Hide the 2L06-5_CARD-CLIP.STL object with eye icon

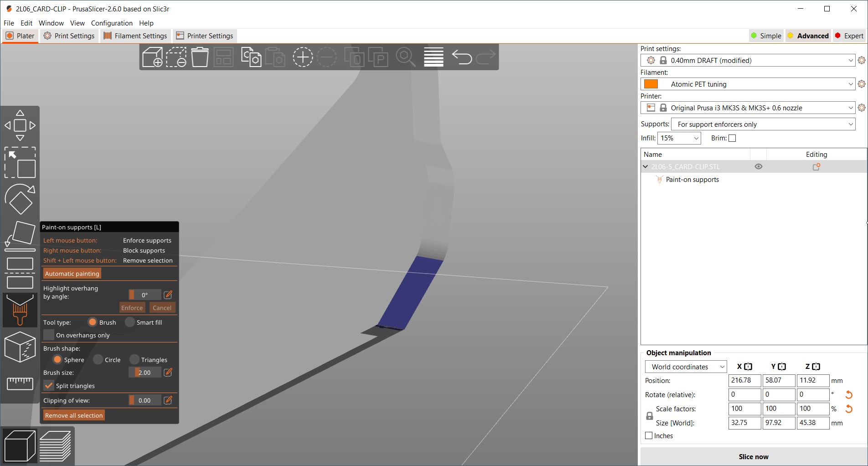pos(759,167)
